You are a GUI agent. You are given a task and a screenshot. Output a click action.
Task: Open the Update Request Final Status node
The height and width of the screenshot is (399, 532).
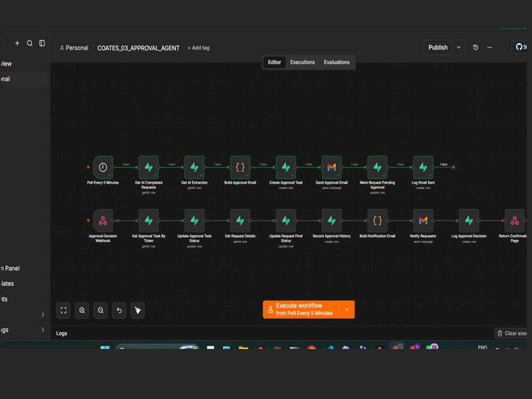tap(286, 221)
